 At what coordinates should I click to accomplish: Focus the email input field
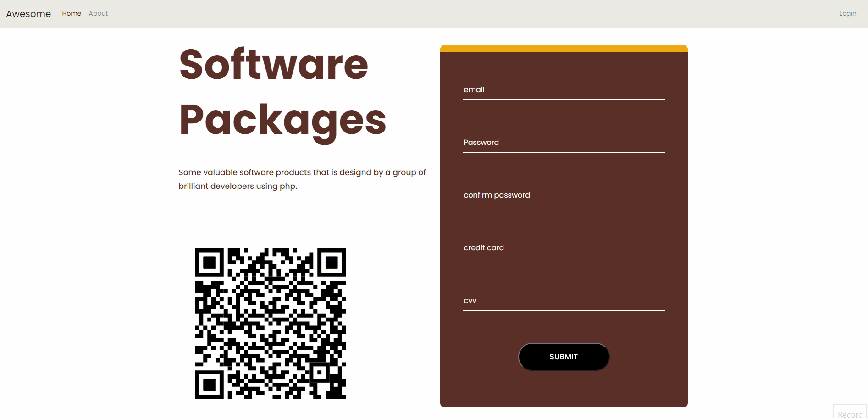click(x=564, y=90)
